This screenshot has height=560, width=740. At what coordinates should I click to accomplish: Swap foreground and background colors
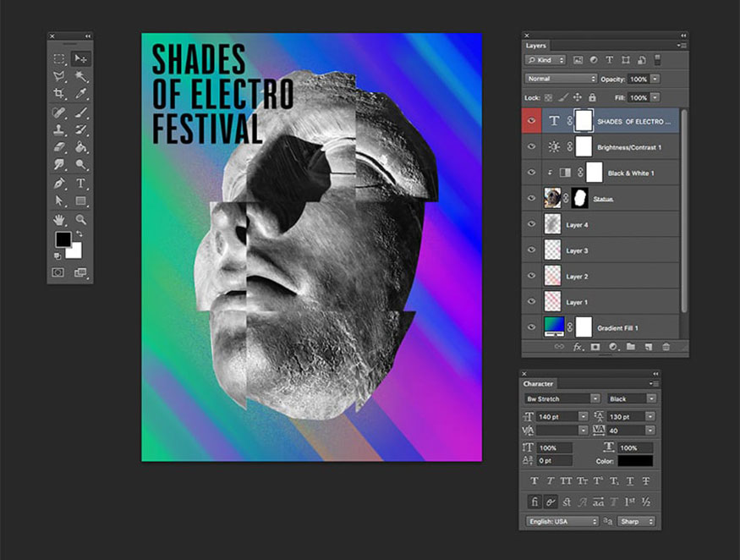79,233
